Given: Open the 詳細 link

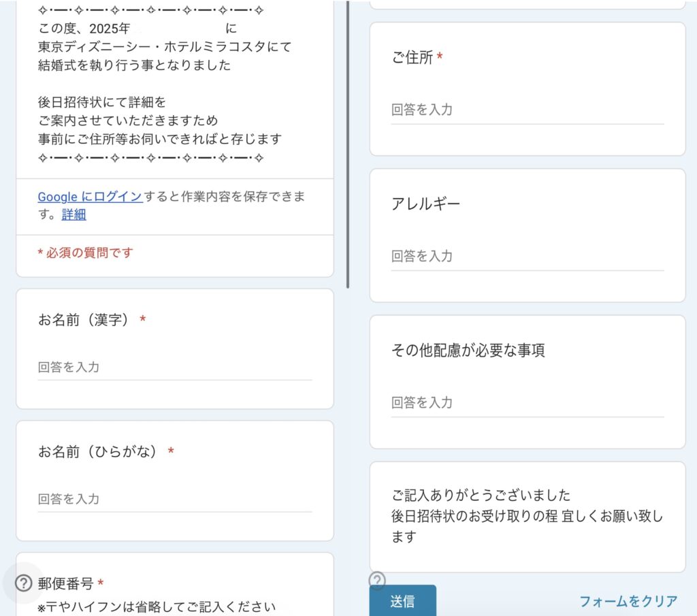Looking at the screenshot, I should pos(74,214).
